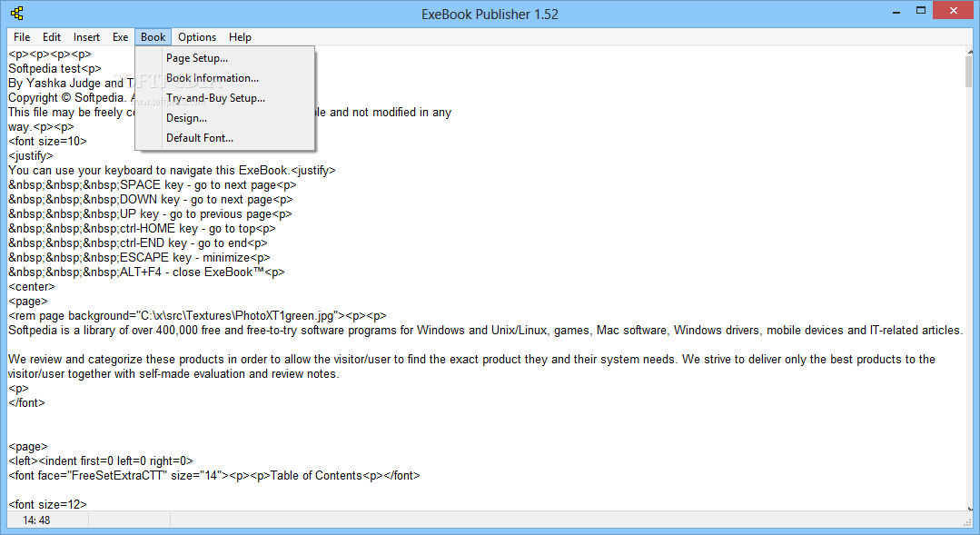Close the ExeBook Publisher window
Viewport: 980px width, 535px height.
pos(953,11)
